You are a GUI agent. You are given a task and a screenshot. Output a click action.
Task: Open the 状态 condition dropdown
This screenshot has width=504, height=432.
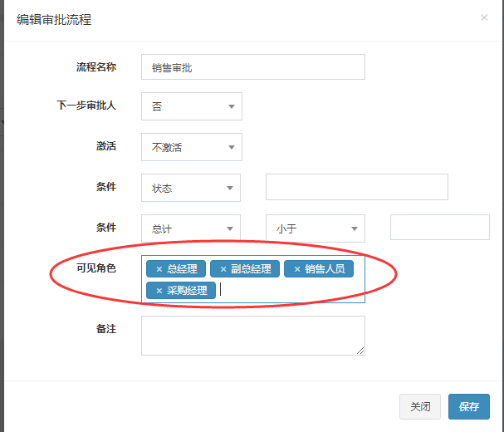pos(191,188)
